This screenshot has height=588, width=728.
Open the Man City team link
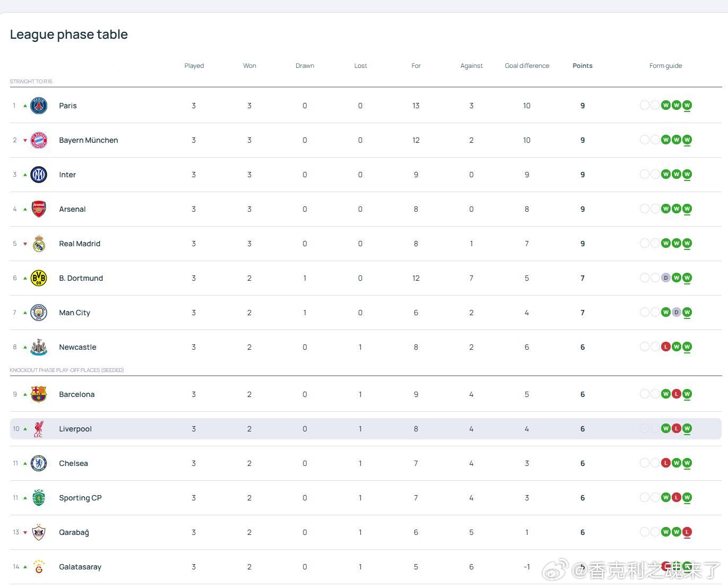tap(75, 313)
